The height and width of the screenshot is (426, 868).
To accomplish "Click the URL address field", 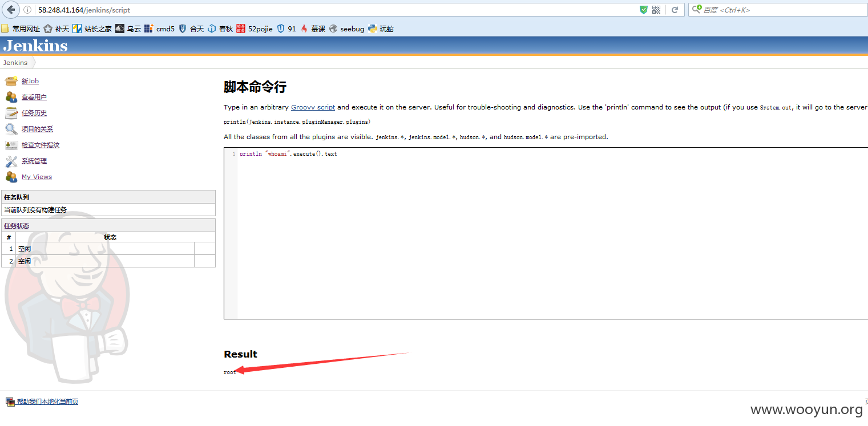I will 337,10.
